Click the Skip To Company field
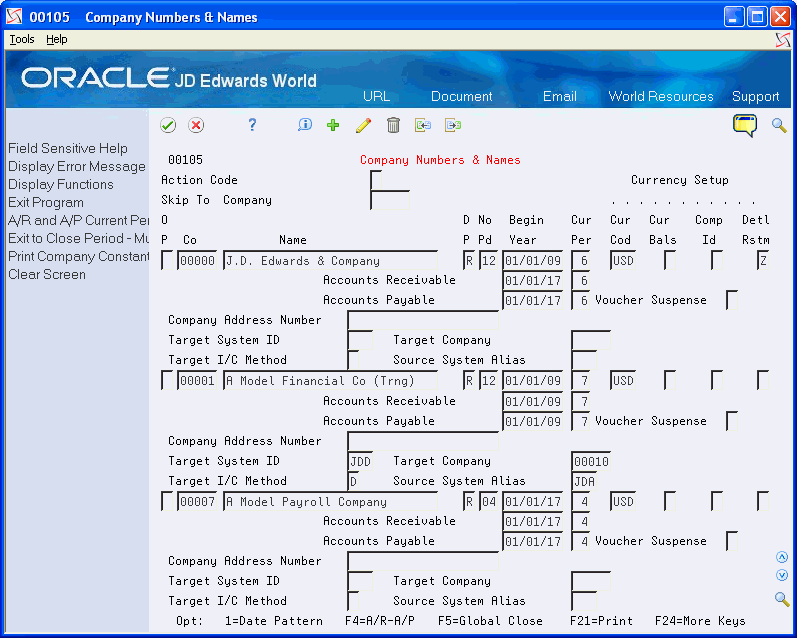 click(390, 200)
